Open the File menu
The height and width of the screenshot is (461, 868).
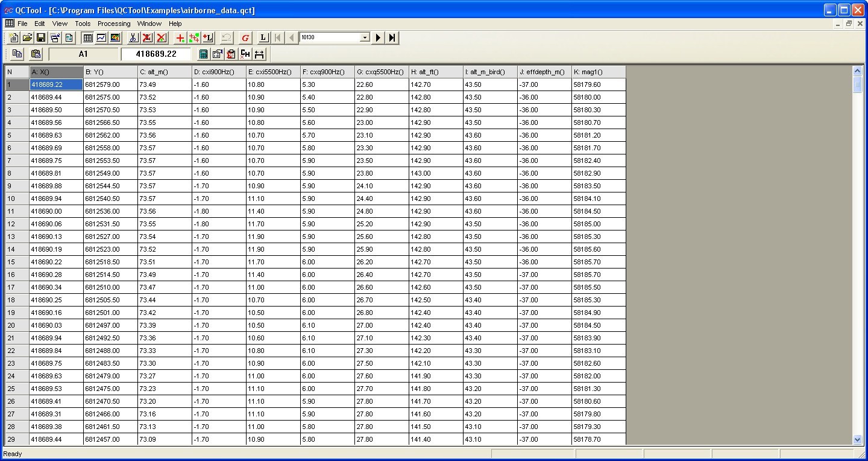(x=22, y=24)
